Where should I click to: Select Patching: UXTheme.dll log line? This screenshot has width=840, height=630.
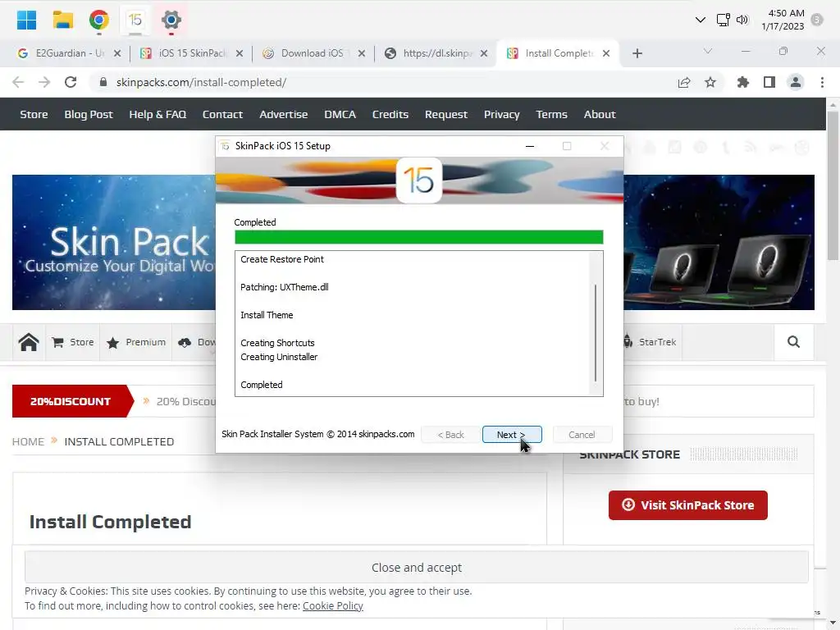(285, 287)
